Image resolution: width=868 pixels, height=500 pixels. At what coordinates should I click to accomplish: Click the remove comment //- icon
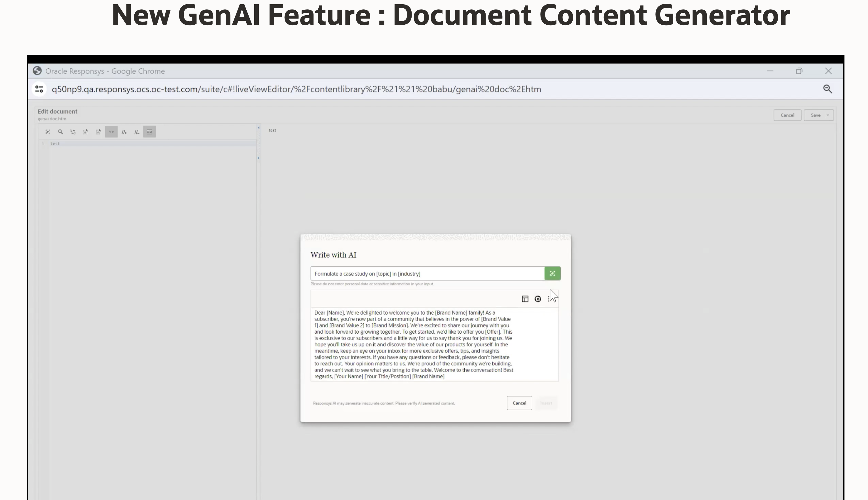[137, 132]
